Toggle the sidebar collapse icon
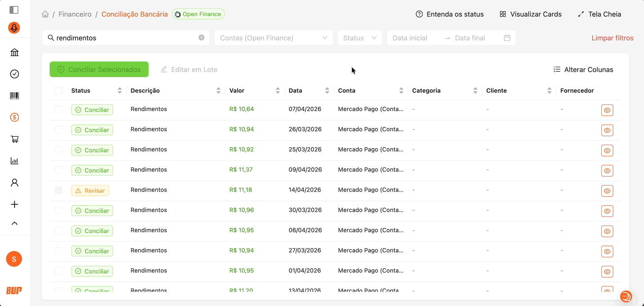Screen dimensions: 644x306 click(14, 10)
